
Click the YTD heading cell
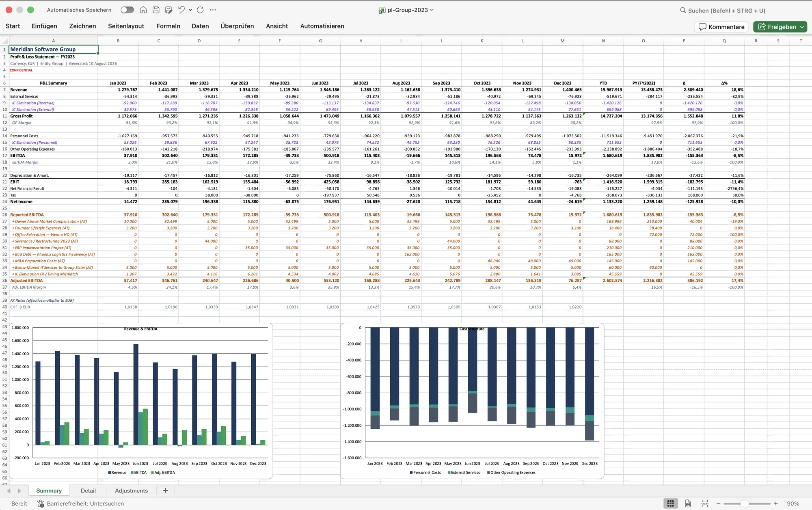click(x=603, y=83)
